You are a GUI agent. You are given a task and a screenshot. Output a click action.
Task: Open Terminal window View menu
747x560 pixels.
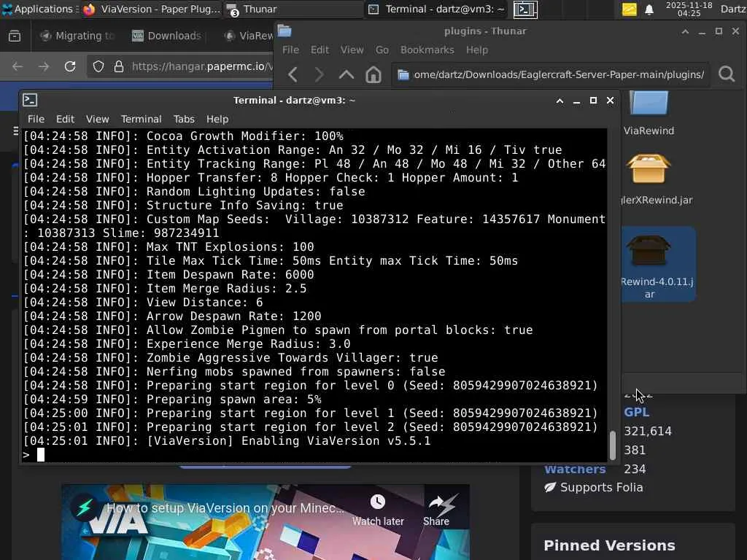(98, 119)
